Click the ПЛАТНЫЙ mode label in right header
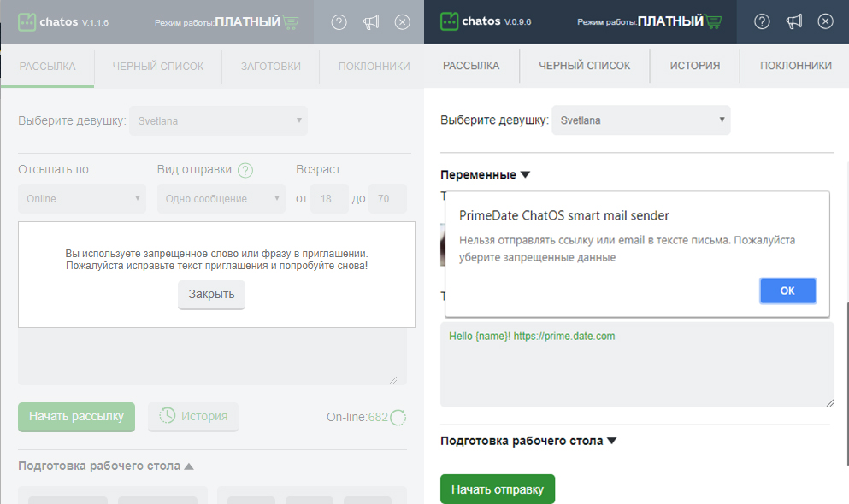The height and width of the screenshot is (504, 849). [x=670, y=21]
